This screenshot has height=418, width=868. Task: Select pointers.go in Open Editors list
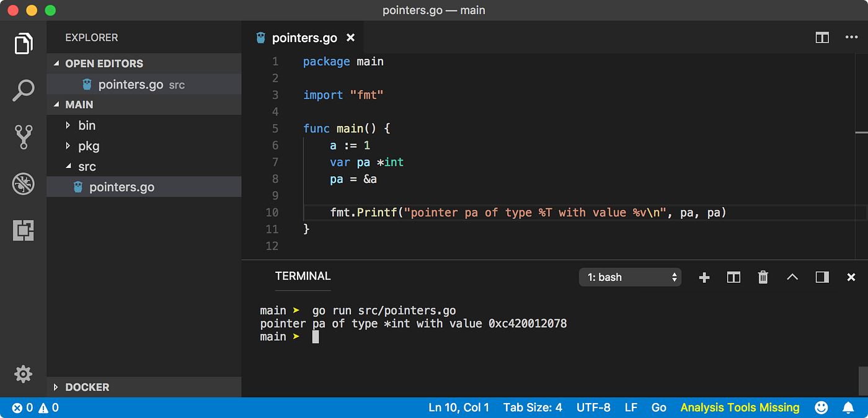pyautogui.click(x=144, y=84)
